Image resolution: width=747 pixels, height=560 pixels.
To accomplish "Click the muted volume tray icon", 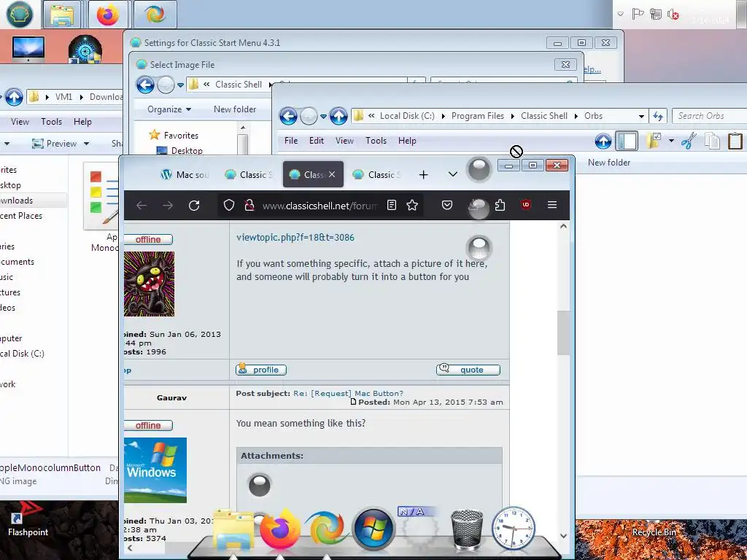I will tap(673, 15).
